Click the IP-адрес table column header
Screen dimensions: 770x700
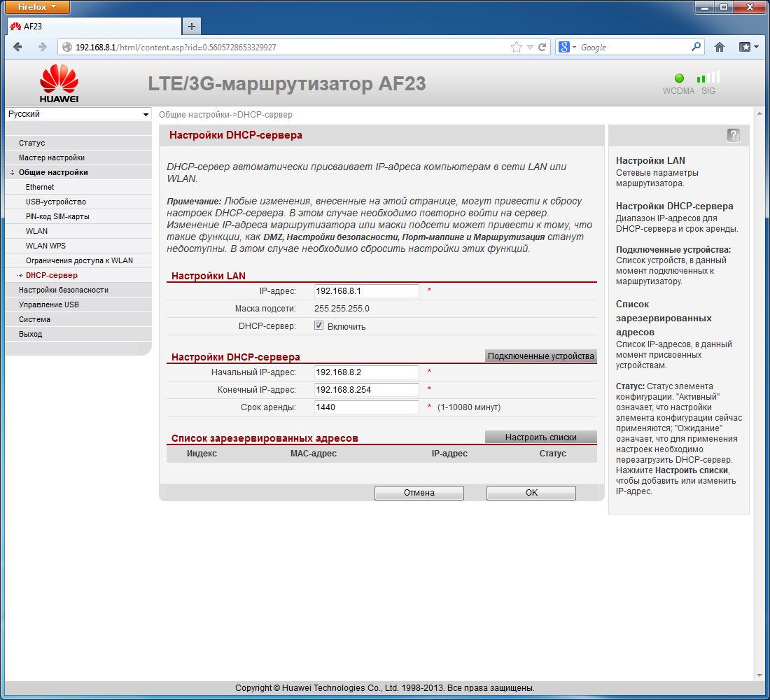tap(449, 454)
